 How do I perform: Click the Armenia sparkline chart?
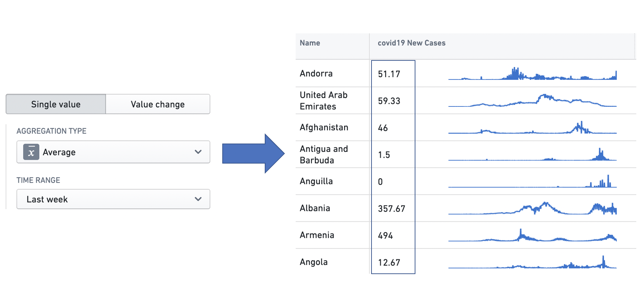click(x=532, y=235)
